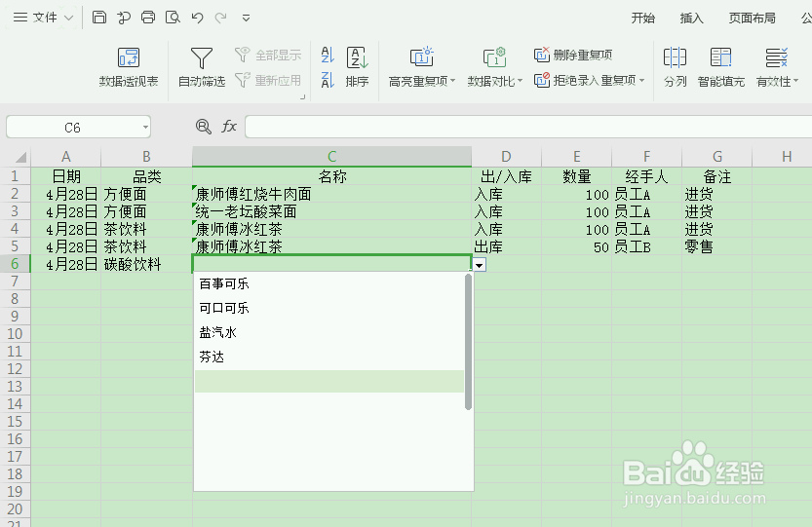Click the select-all corner triangle
This screenshot has width=812, height=527.
20,157
